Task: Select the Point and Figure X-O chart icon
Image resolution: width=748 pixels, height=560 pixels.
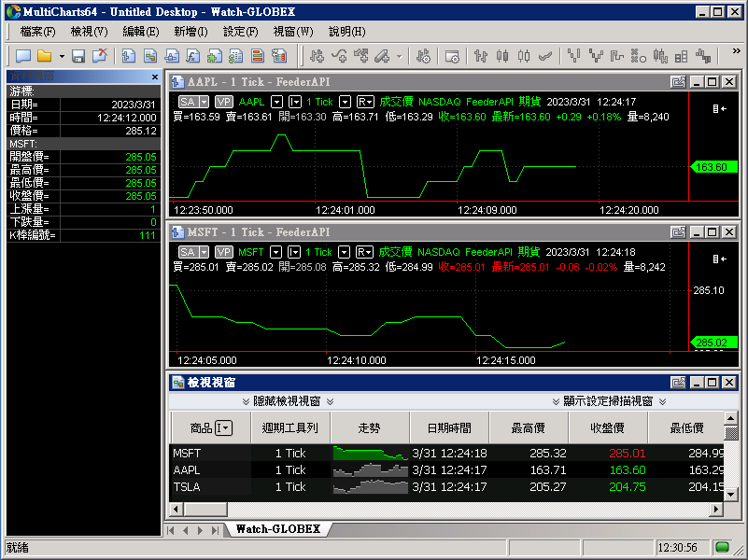Action: [x=639, y=56]
